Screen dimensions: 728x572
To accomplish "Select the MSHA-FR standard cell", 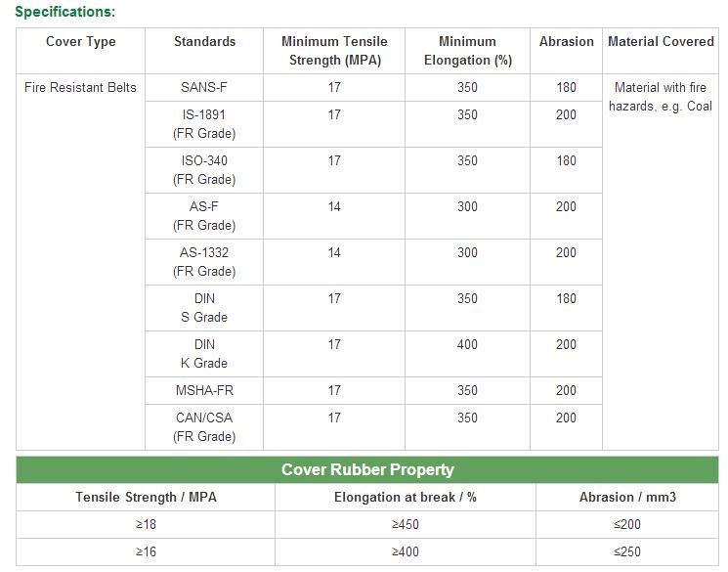I will (204, 390).
